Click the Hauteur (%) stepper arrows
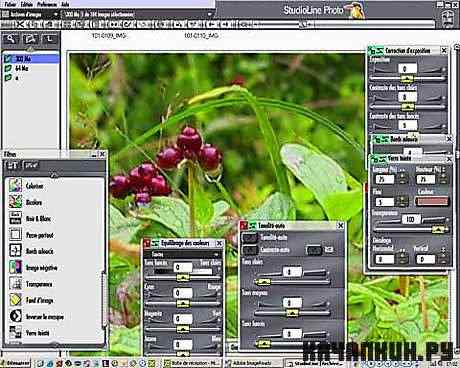 (443, 179)
